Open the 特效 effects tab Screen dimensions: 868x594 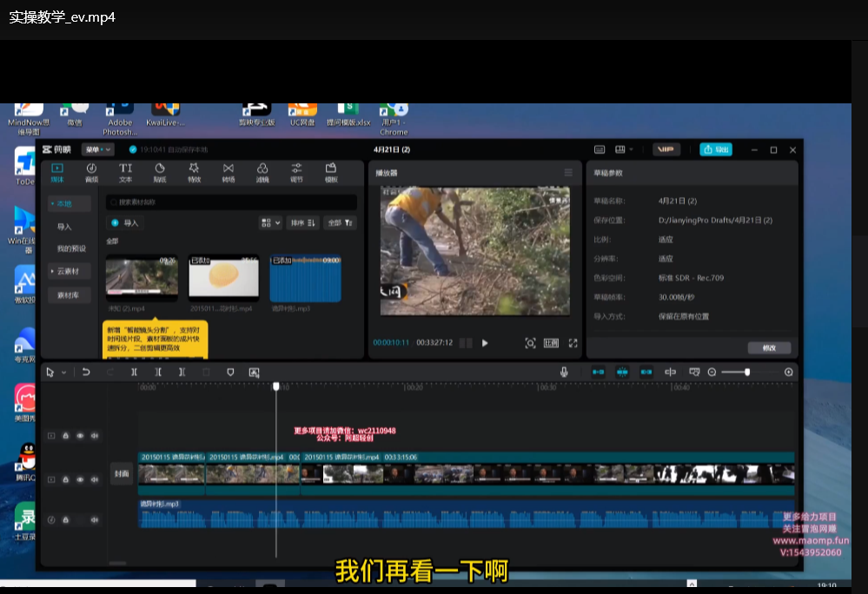pyautogui.click(x=194, y=172)
